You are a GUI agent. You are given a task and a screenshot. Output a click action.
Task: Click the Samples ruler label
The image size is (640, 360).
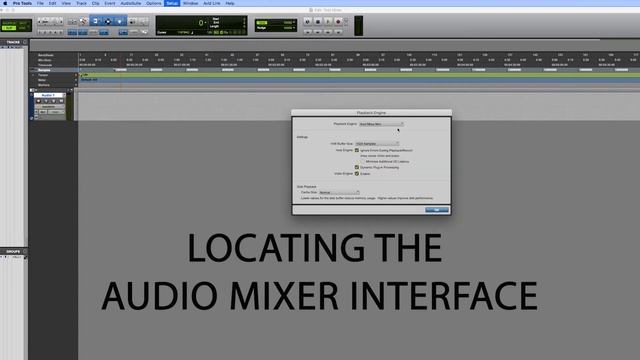[x=44, y=70]
